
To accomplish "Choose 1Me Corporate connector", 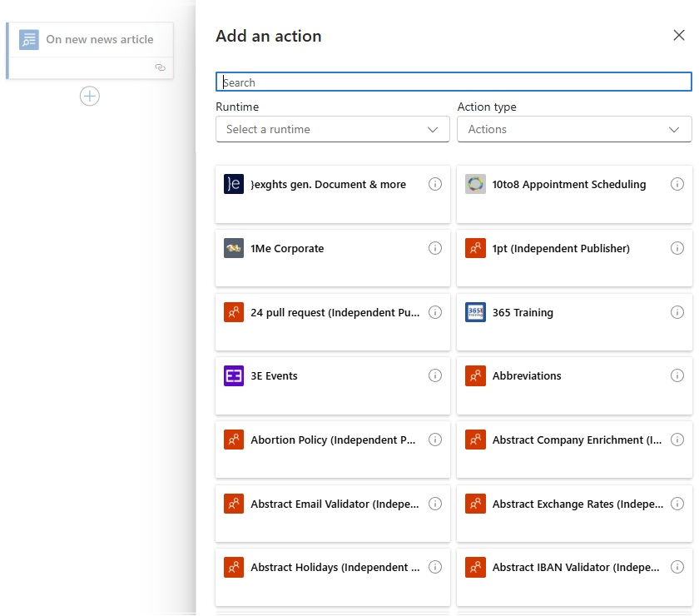I will 333,258.
